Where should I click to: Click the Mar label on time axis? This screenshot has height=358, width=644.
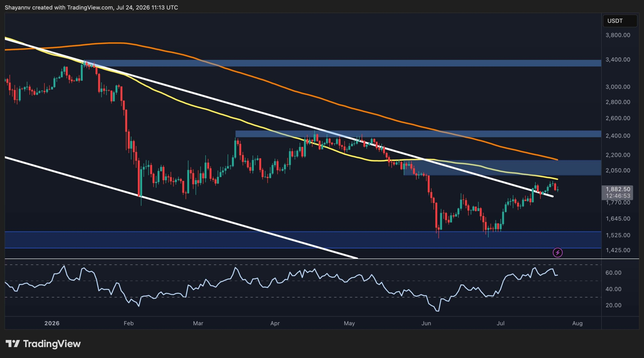pyautogui.click(x=198, y=323)
